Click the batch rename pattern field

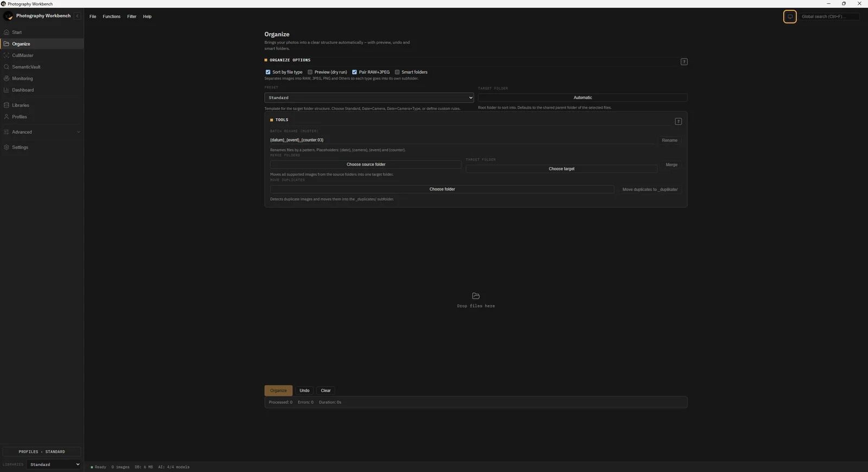pos(463,140)
